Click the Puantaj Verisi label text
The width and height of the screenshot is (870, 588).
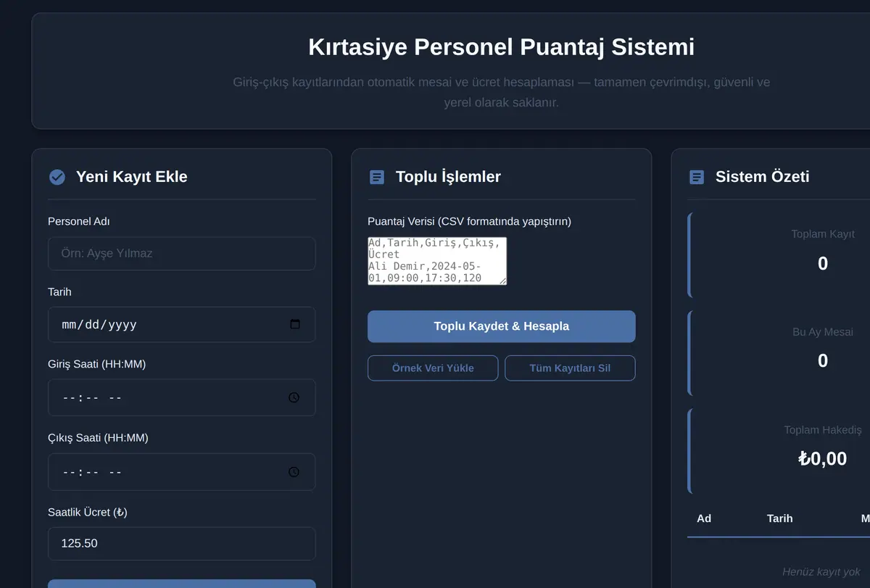[470, 221]
